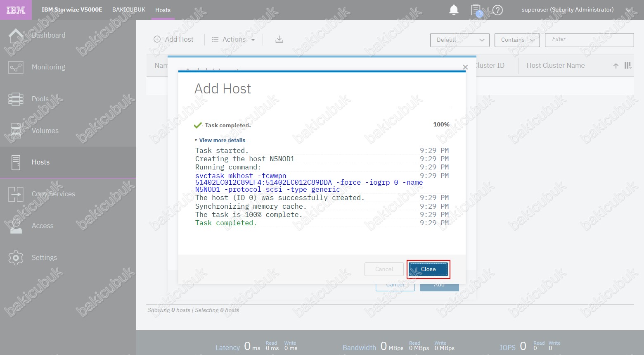Click the Hosts server icon
Viewport: 644px width, 355px height.
coord(16,162)
